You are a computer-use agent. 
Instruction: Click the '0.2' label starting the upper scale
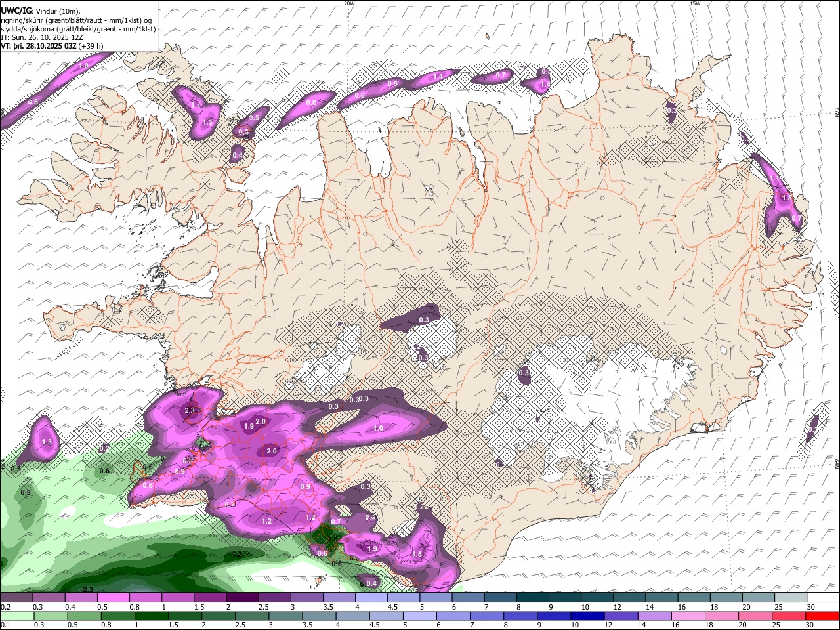point(6,607)
